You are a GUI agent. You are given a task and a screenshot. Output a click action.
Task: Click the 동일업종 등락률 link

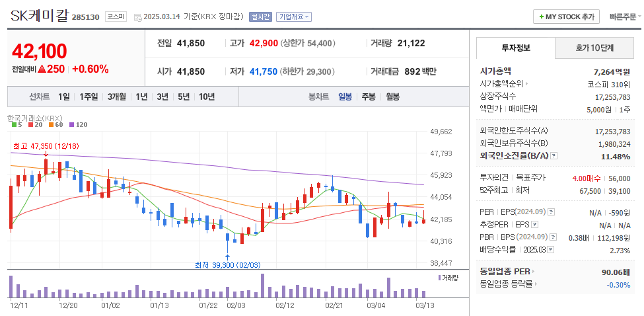(x=506, y=284)
